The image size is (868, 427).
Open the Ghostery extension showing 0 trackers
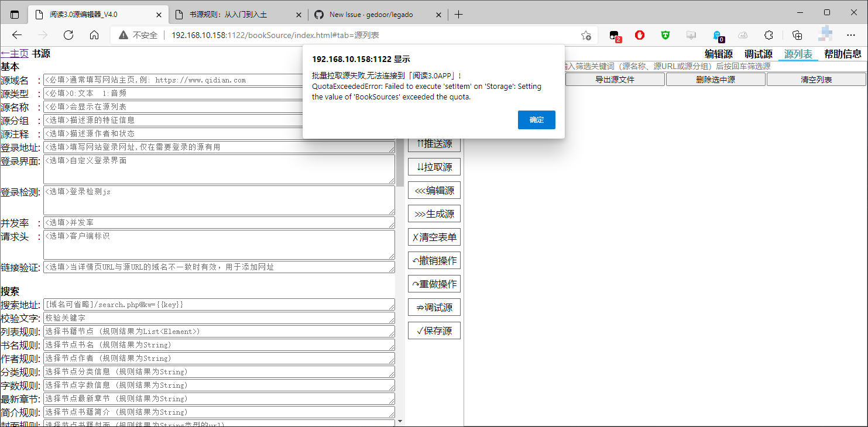click(718, 35)
